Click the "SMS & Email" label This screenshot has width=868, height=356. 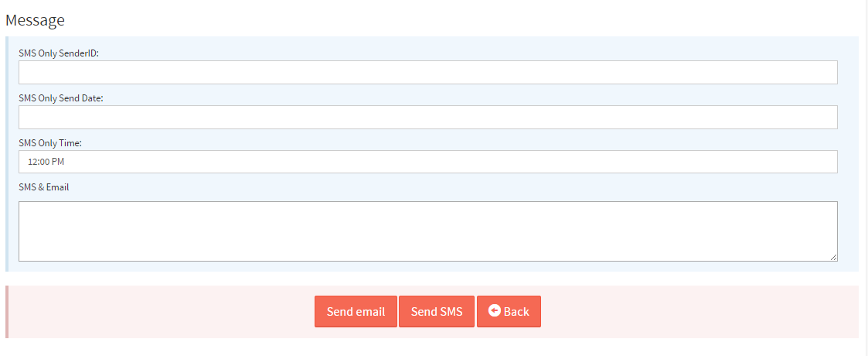(x=44, y=187)
